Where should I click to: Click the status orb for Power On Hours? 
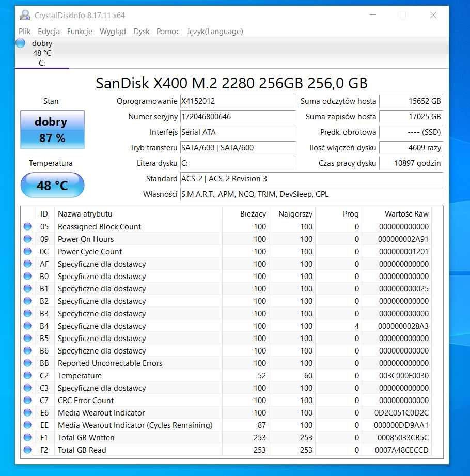pyautogui.click(x=27, y=239)
